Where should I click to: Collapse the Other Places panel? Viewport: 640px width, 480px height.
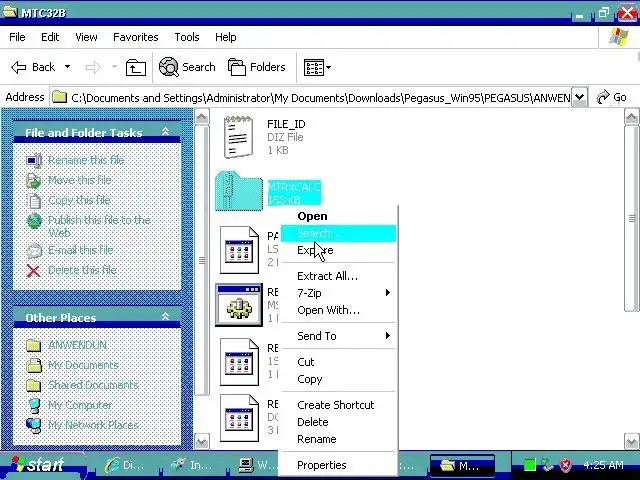coord(165,316)
